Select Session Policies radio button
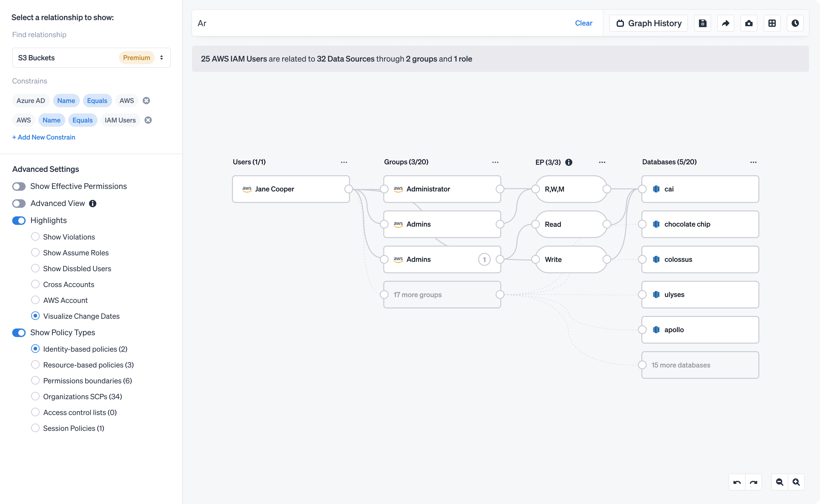This screenshot has width=820, height=504. click(35, 428)
